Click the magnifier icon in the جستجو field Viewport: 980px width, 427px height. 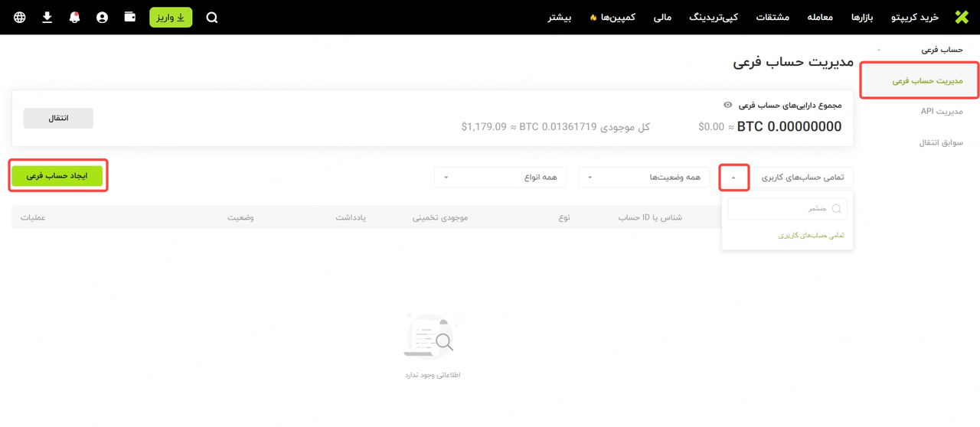pos(837,209)
